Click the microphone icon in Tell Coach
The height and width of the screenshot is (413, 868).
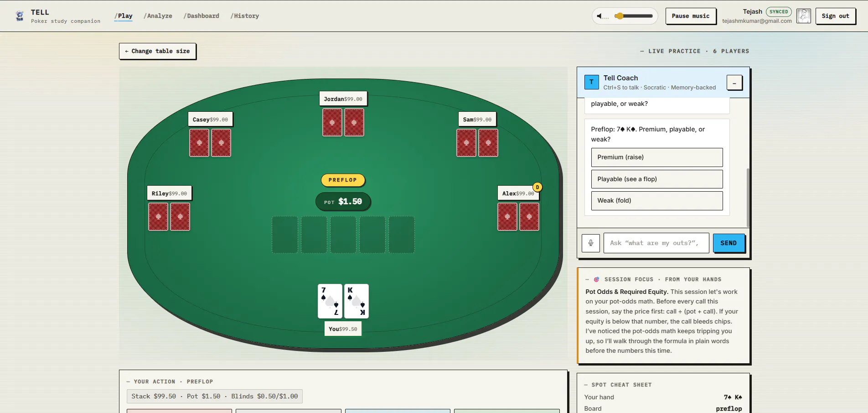pos(591,243)
